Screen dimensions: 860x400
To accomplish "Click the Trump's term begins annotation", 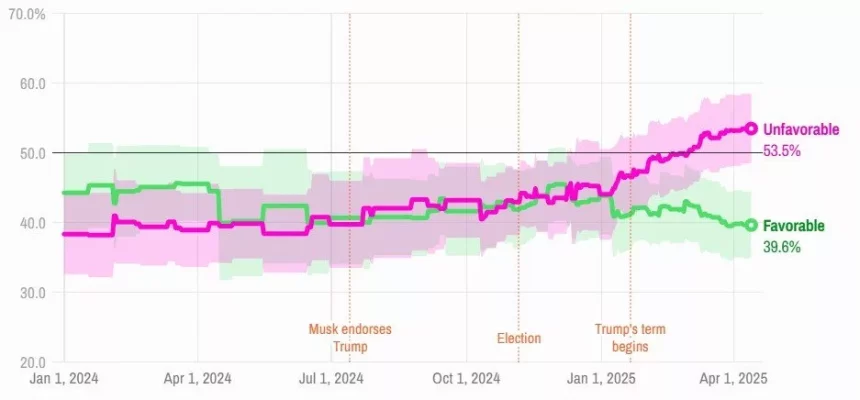I will click(630, 338).
